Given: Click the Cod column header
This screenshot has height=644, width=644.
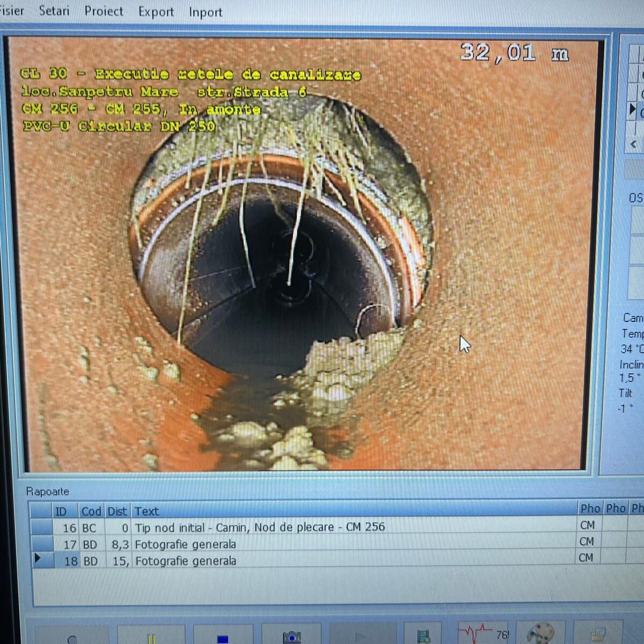Looking at the screenshot, I should (x=91, y=510).
